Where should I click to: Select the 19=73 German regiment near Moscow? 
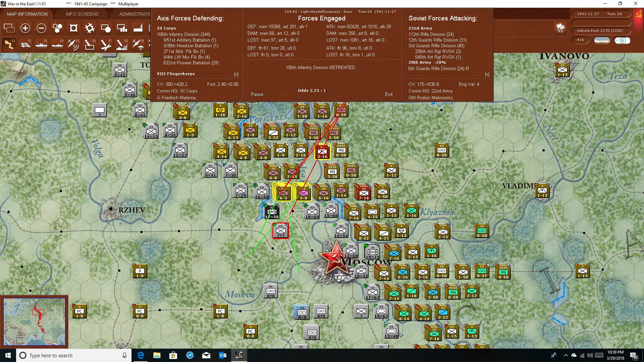coord(373,252)
